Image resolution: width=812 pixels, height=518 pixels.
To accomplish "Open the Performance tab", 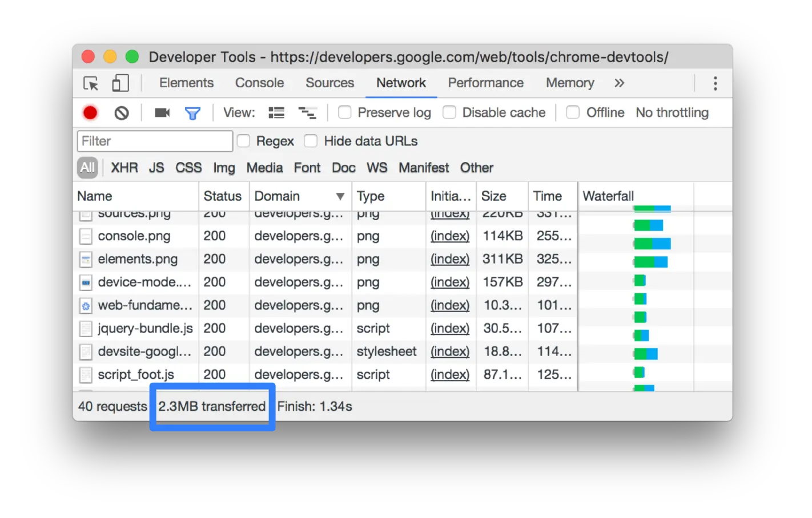I will click(x=485, y=83).
